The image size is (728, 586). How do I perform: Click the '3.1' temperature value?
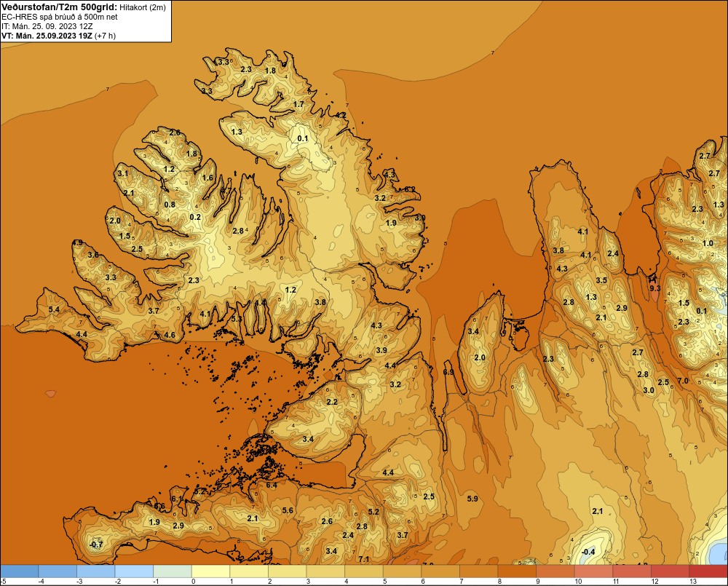122,174
